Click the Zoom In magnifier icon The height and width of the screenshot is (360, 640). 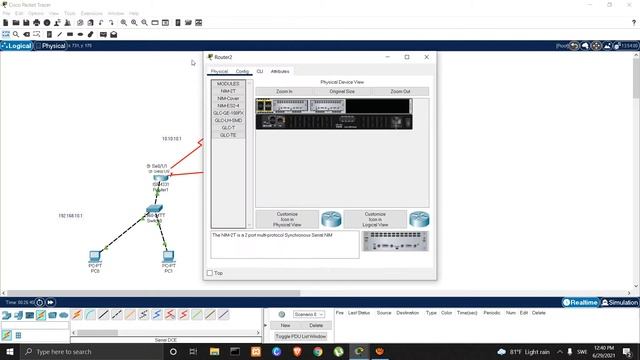(x=124, y=23)
